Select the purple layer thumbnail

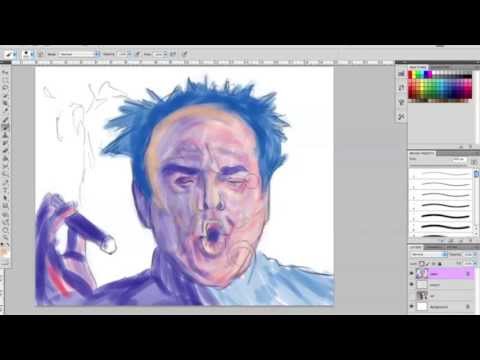coord(422,273)
